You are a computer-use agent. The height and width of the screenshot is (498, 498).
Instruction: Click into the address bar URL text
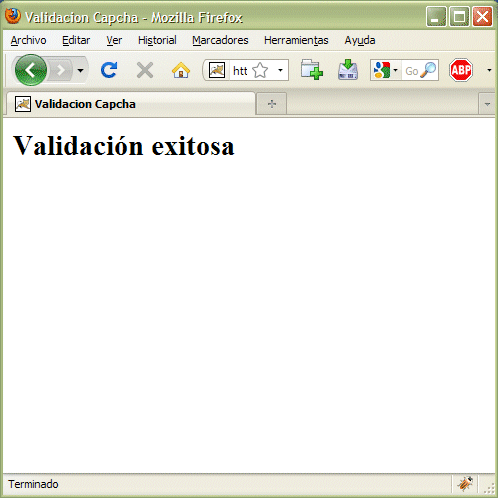[x=240, y=71]
